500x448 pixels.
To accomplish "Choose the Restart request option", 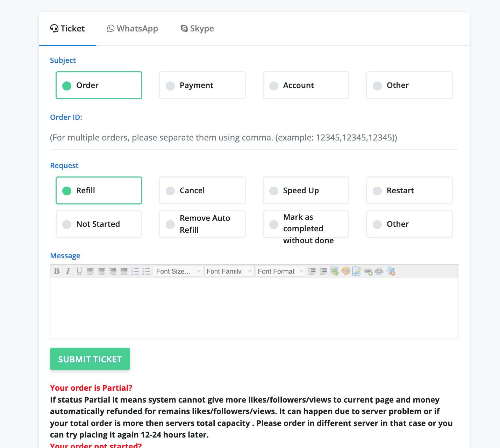I will (x=409, y=190).
